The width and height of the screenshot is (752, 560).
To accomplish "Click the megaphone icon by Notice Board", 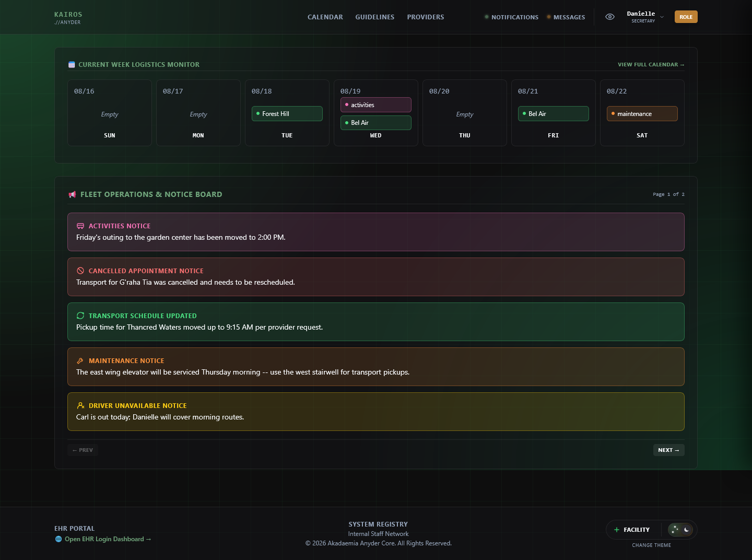I will pos(72,194).
